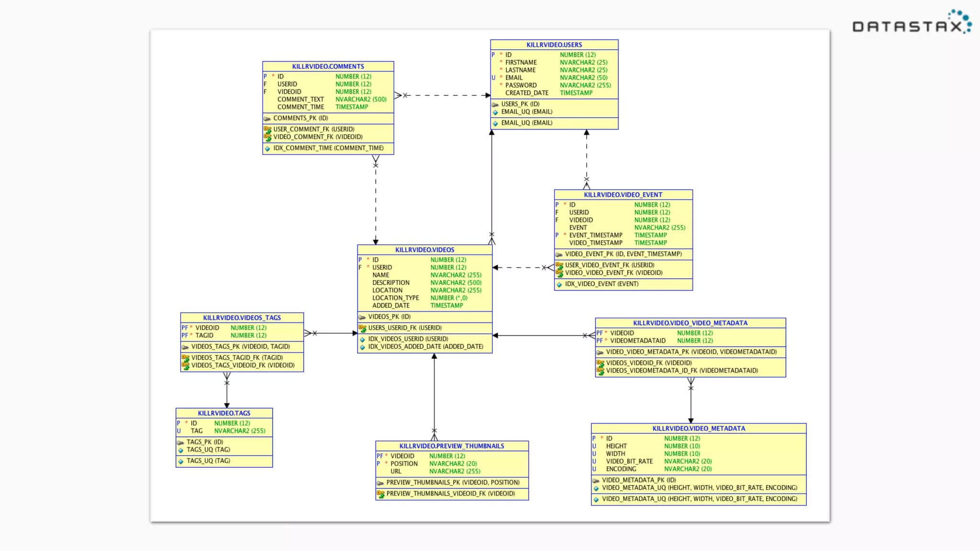Click the foreign key icon beside PREVIEW_THUMBNAILS_VIDEOID_FK
This screenshot has height=551, width=980.
380,494
